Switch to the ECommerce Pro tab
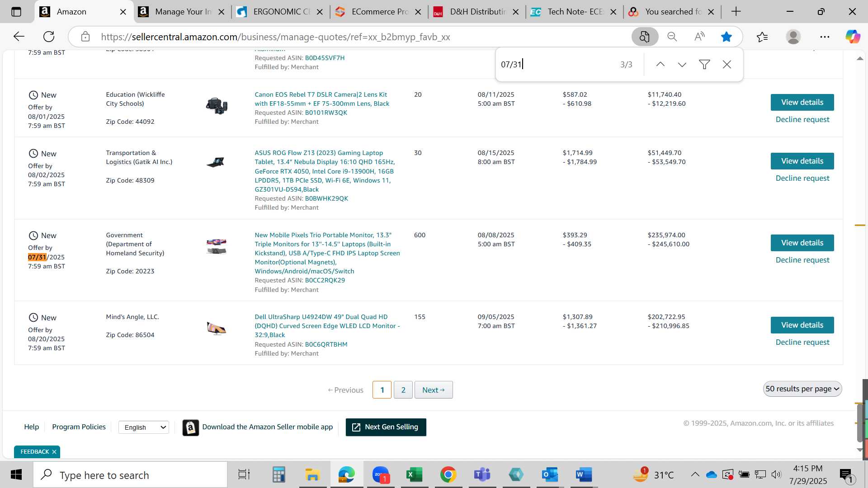Image resolution: width=868 pixels, height=488 pixels. [378, 12]
